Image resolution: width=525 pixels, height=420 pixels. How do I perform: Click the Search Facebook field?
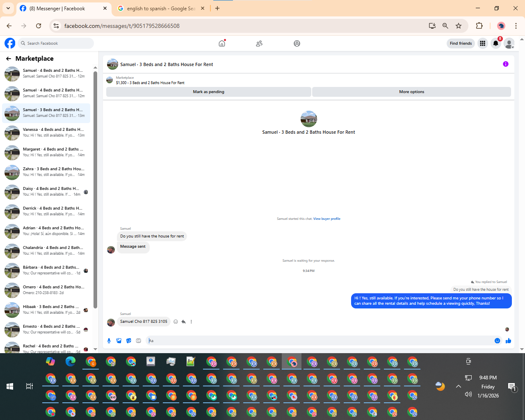pos(56,43)
